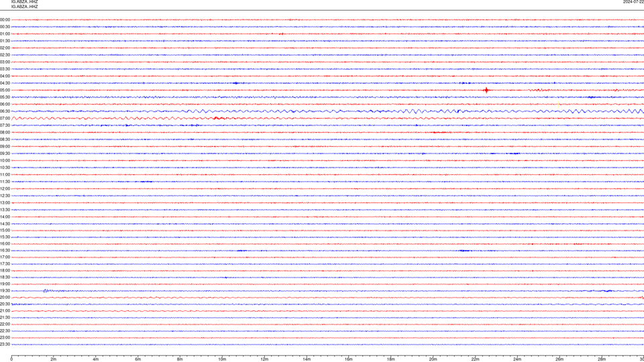Click the 22:30 row label

[5, 331]
